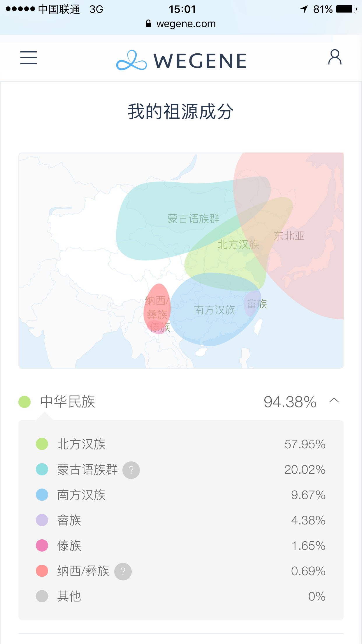Tap the wegene.com address bar
The width and height of the screenshot is (362, 644).
click(x=181, y=23)
